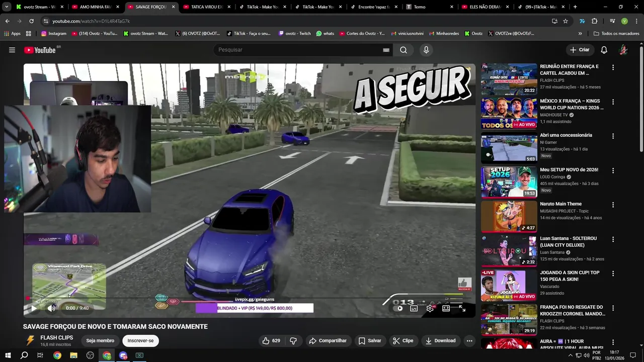Create a clip with the Clipe button

click(x=403, y=340)
